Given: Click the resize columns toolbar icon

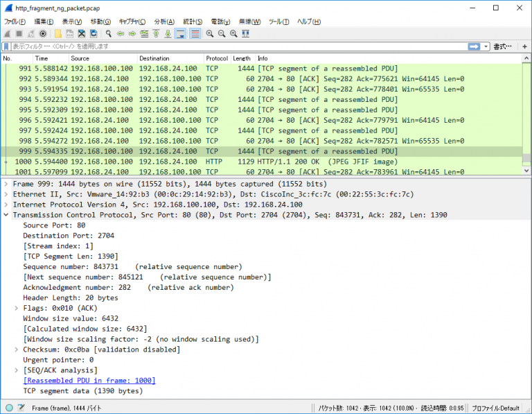Looking at the screenshot, I should 245,33.
